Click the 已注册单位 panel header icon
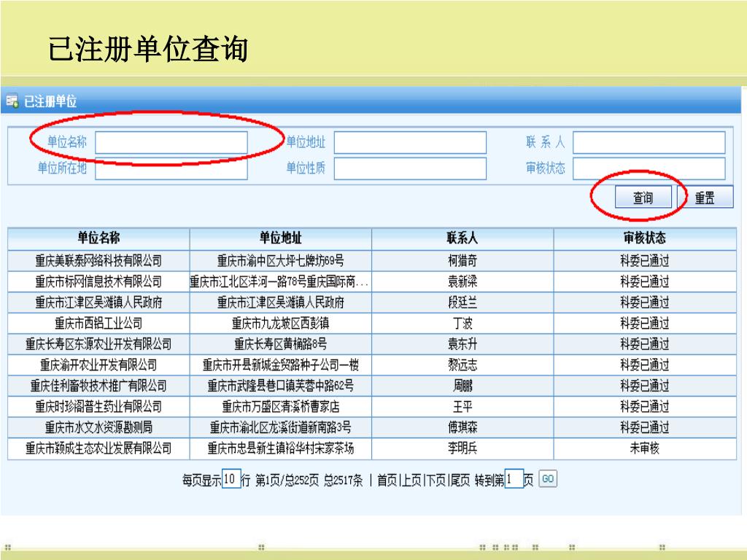 pyautogui.click(x=12, y=101)
